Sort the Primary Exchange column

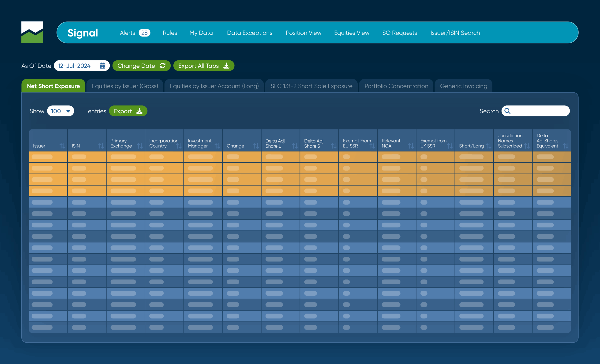coord(140,146)
